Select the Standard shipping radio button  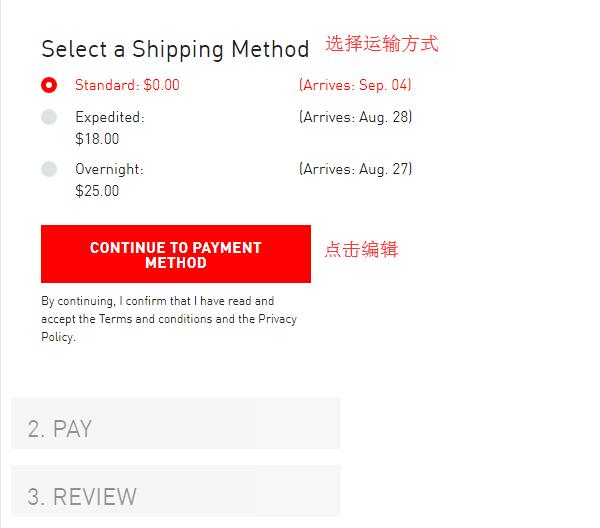(49, 85)
